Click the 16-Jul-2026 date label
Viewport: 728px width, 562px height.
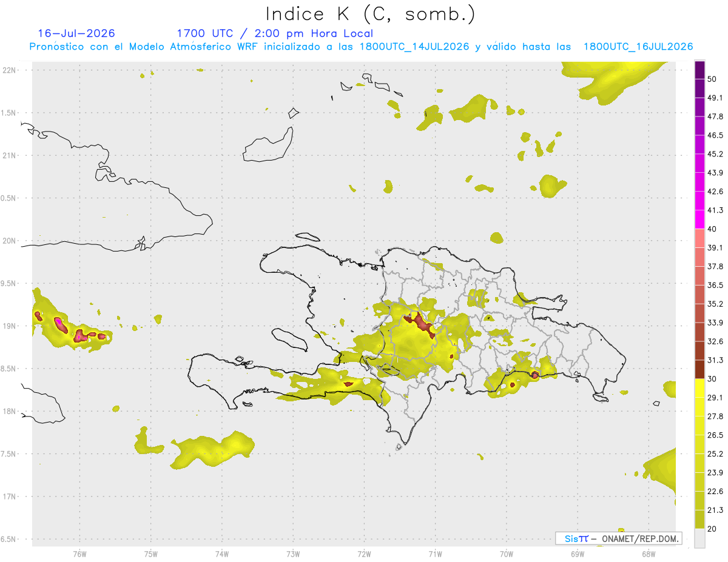coord(76,33)
